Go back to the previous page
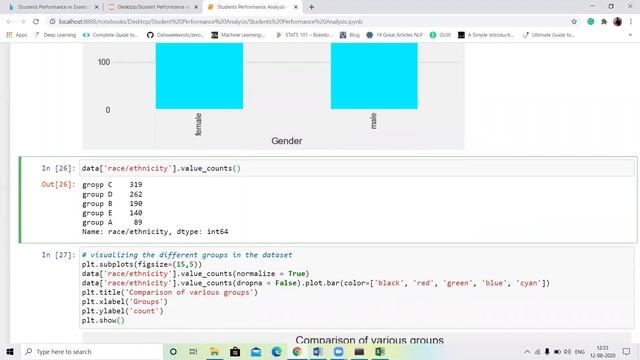This screenshot has height=360, width=640. coord(9,22)
